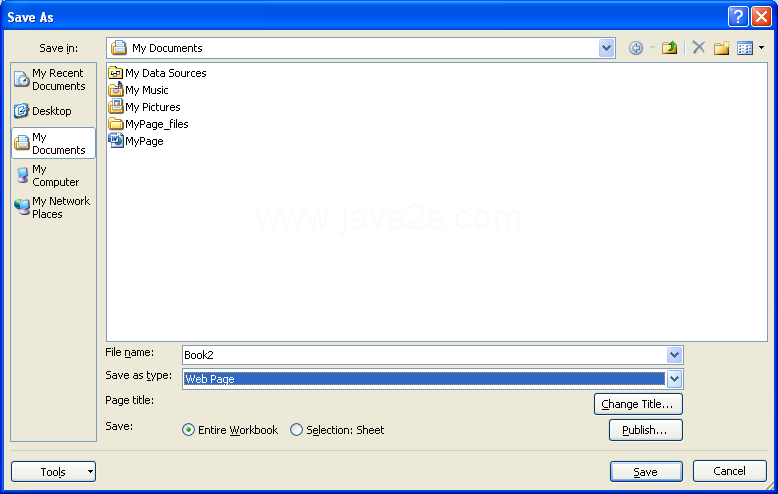Open the Back button history arrow
This screenshot has height=494, width=778.
click(652, 48)
